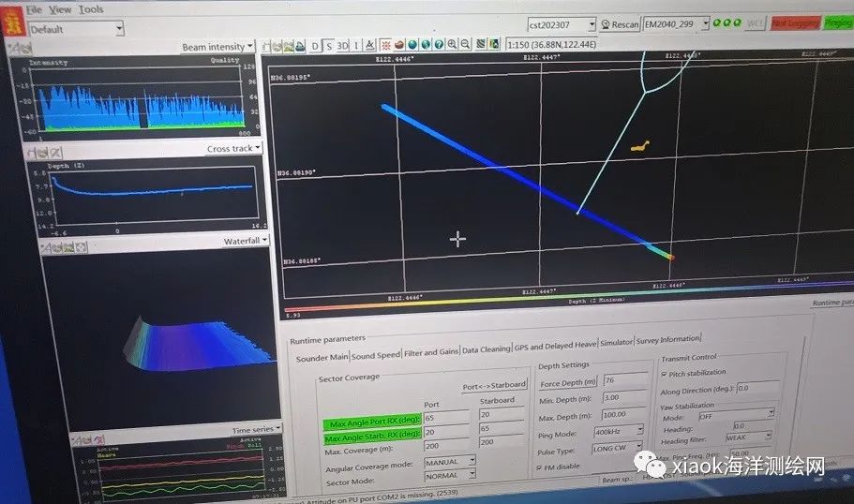Click the Kongsberg logo icon
Image resolution: width=854 pixels, height=504 pixels.
(14, 27)
